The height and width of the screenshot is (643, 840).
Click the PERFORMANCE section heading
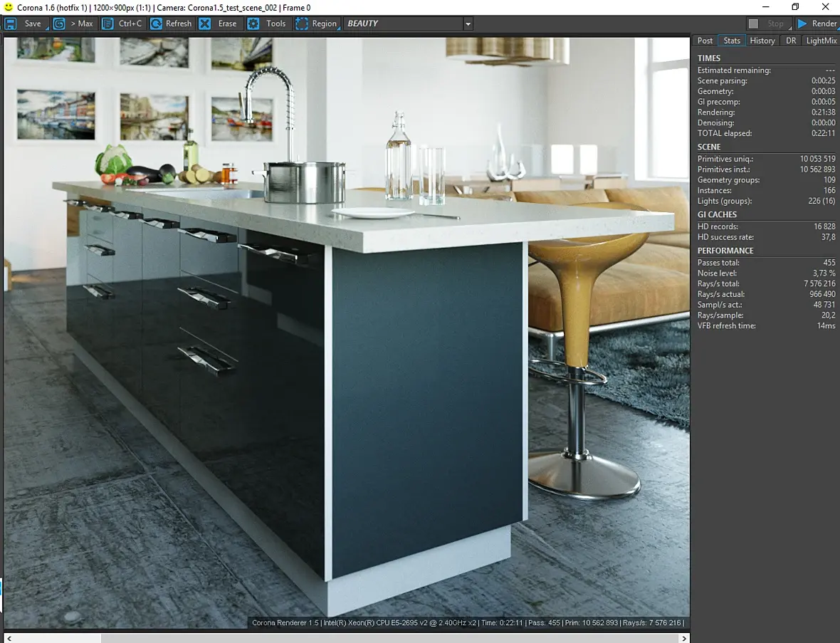(725, 251)
